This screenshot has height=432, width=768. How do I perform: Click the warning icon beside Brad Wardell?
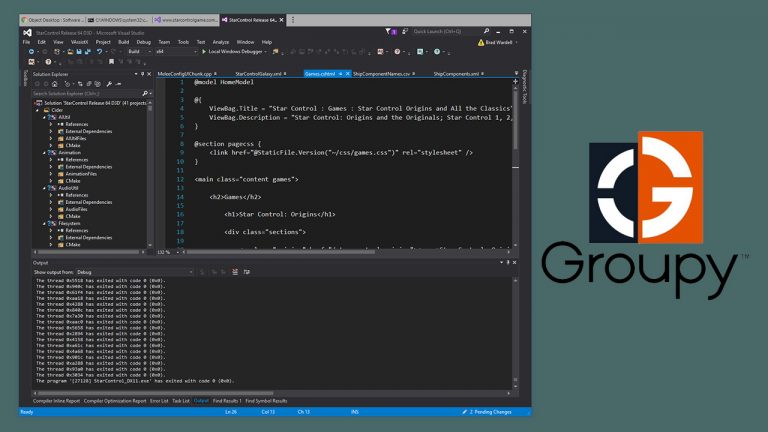point(480,43)
